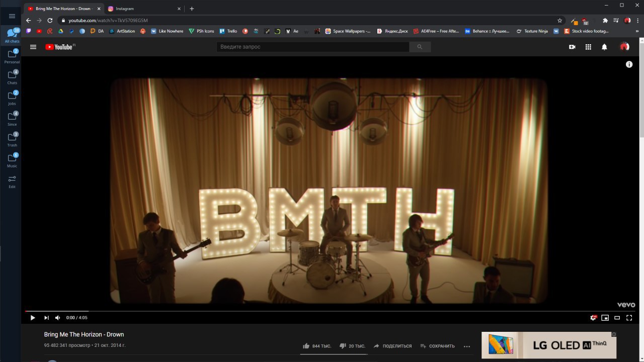Open the Stock video footage bookmark
The width and height of the screenshot is (644, 362).
[587, 31]
